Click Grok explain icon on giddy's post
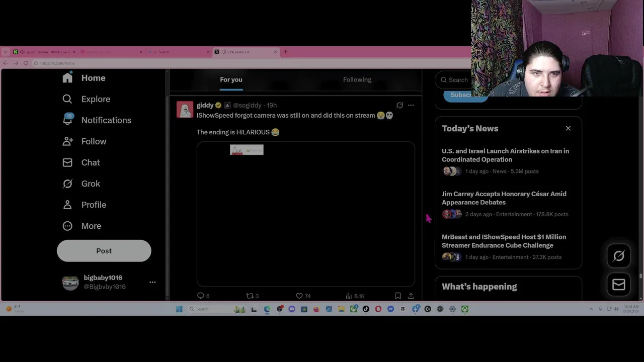 399,105
